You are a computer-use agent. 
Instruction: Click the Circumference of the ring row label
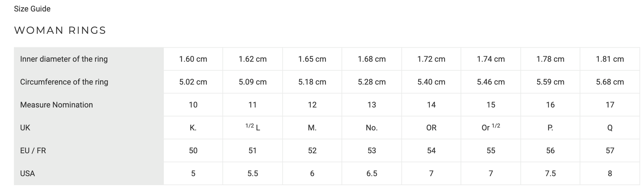64,82
